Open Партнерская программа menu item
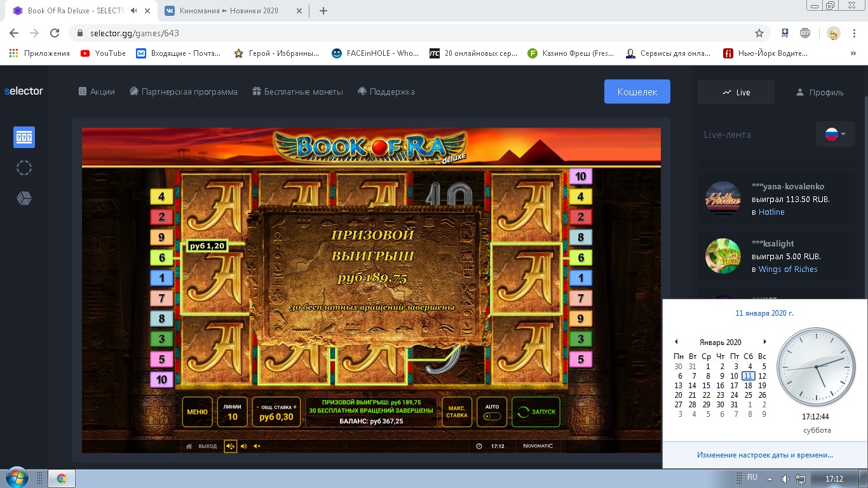The width and height of the screenshot is (868, 488). coord(184,91)
